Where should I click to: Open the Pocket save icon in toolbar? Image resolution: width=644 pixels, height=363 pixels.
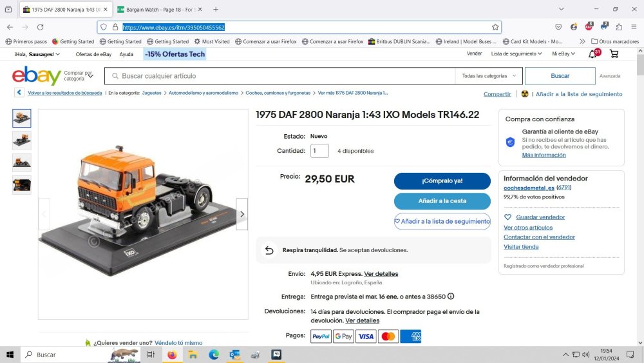point(558,27)
